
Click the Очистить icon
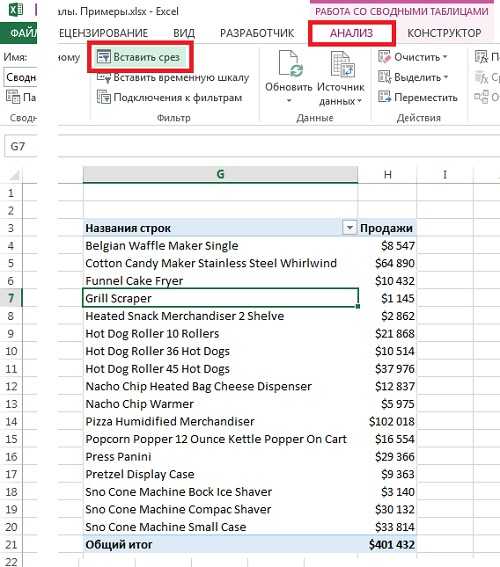384,57
